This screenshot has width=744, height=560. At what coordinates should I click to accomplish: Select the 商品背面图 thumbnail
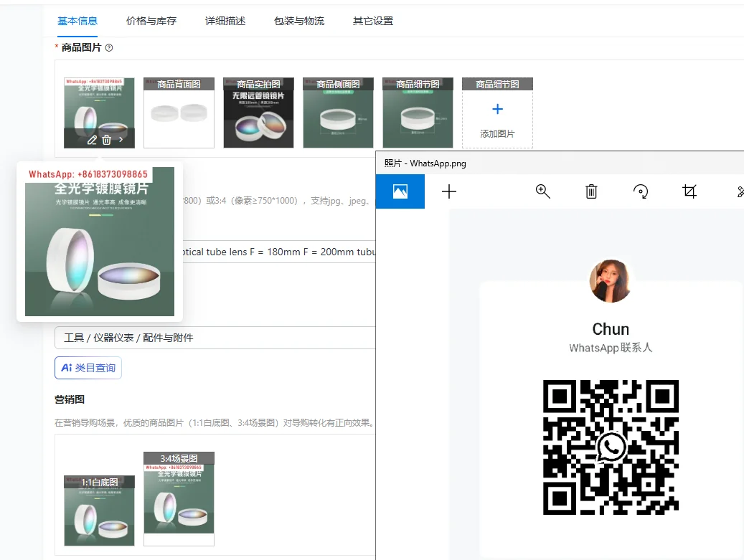[179, 113]
